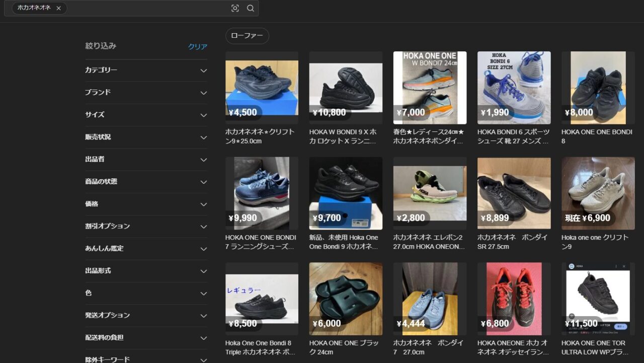The height and width of the screenshot is (363, 644).
Task: Open the ¥6,000 black sandals thumbnail
Action: coord(346,299)
